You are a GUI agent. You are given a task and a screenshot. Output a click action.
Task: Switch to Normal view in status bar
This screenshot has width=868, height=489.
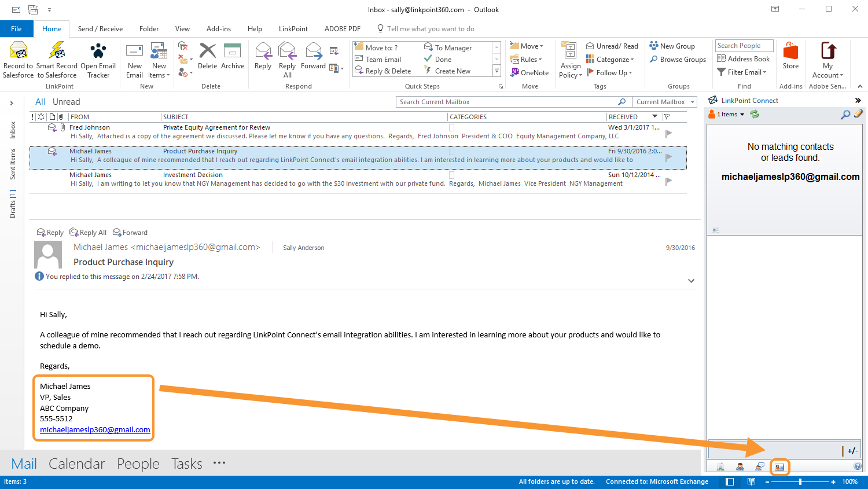(730, 481)
